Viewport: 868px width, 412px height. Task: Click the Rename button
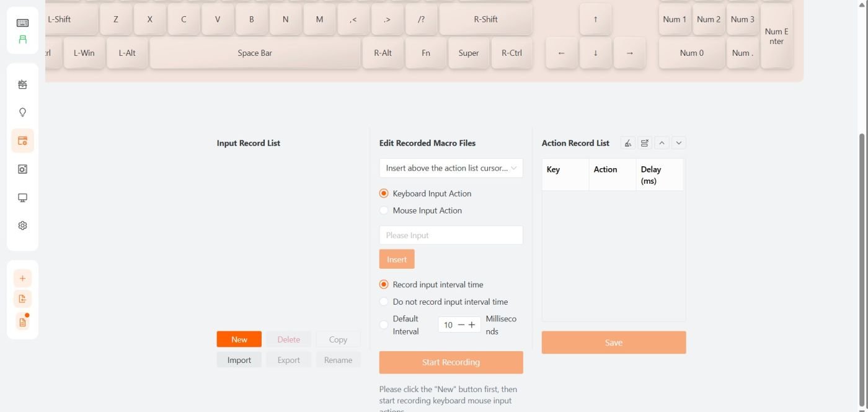point(338,360)
